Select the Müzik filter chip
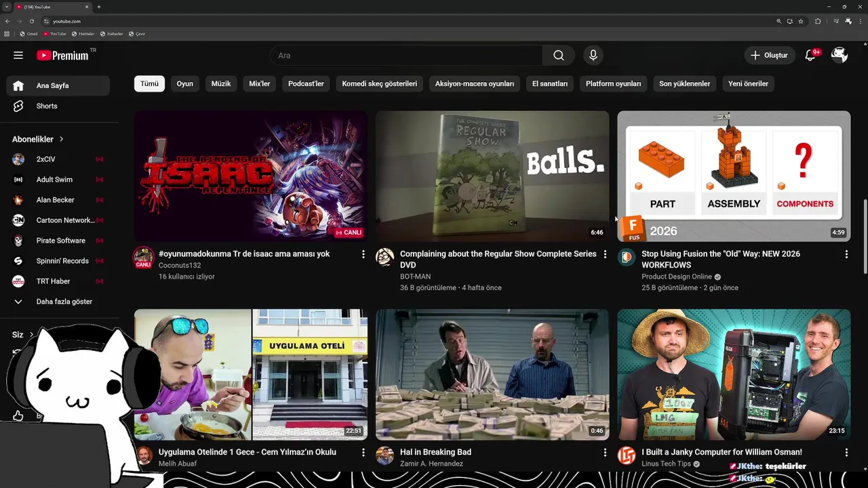This screenshot has width=868, height=488. coord(221,84)
